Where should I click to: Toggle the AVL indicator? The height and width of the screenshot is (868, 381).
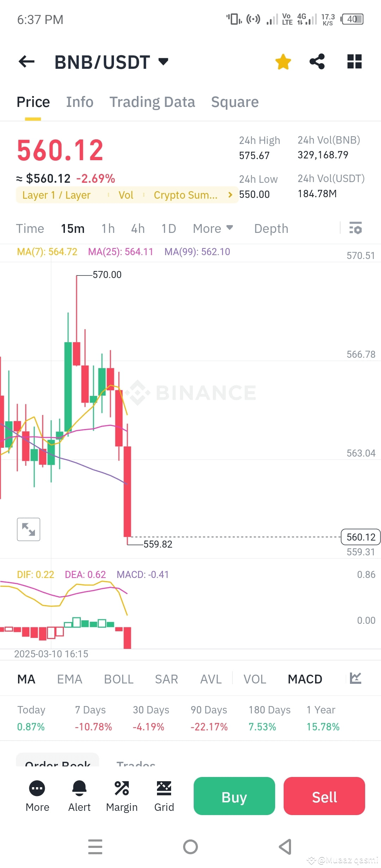point(211,679)
